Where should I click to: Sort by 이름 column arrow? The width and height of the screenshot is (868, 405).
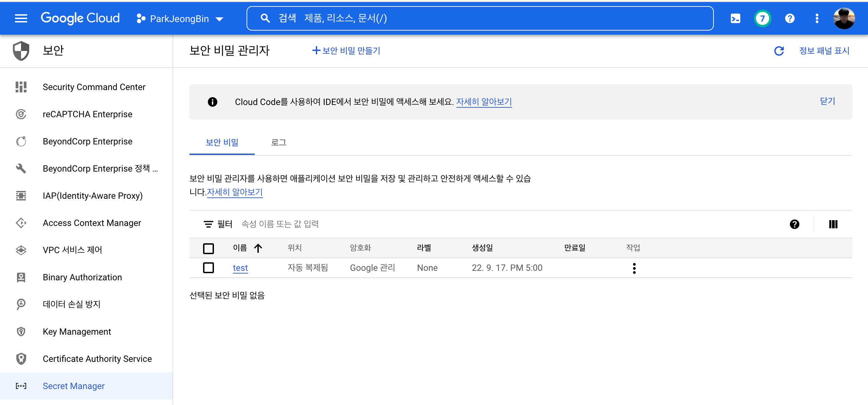coord(258,248)
